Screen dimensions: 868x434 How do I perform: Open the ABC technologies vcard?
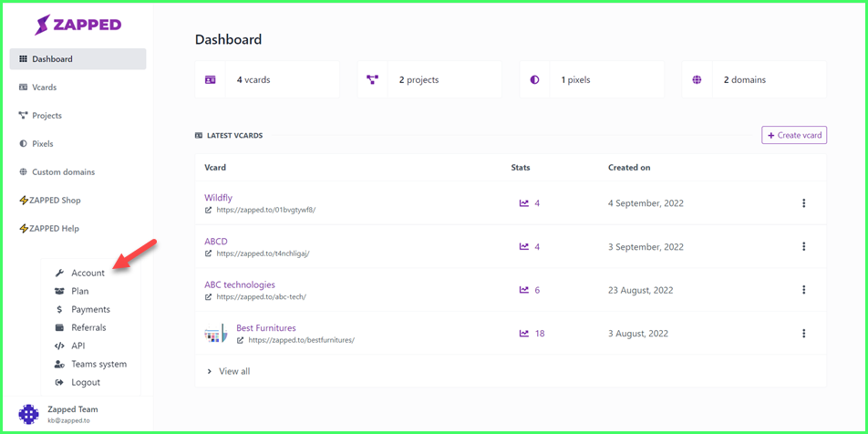coord(240,285)
